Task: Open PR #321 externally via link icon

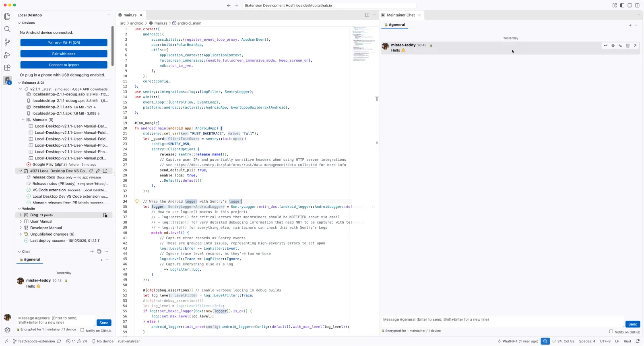Action: click(105, 171)
